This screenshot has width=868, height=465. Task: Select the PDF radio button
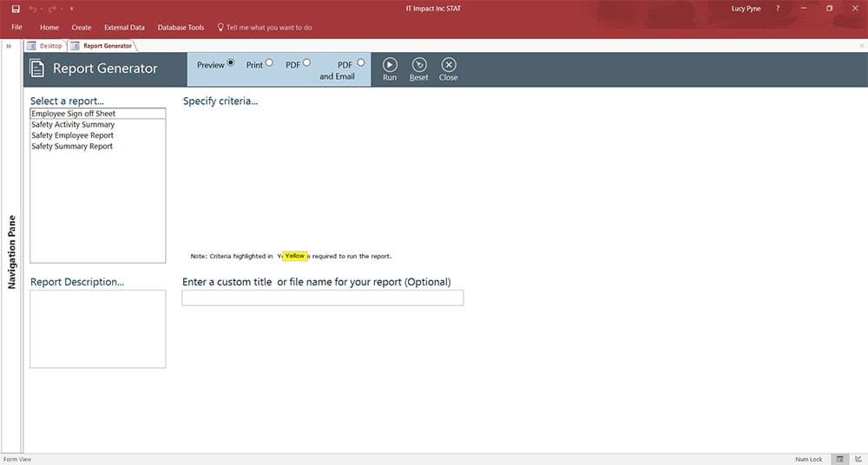(x=306, y=62)
